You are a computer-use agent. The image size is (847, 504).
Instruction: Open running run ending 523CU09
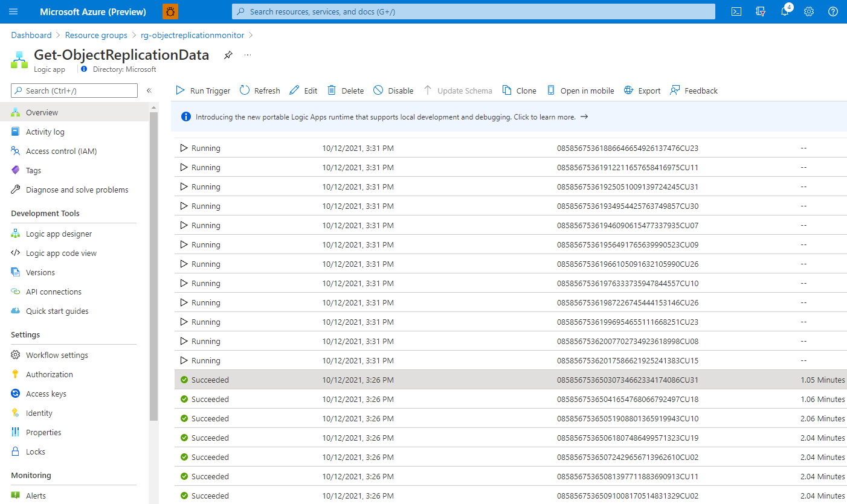[510, 244]
